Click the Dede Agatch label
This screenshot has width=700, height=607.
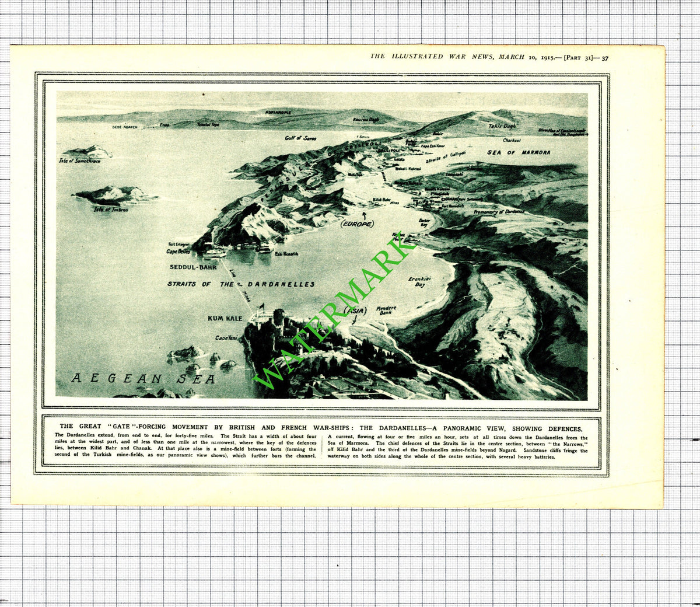125,127
